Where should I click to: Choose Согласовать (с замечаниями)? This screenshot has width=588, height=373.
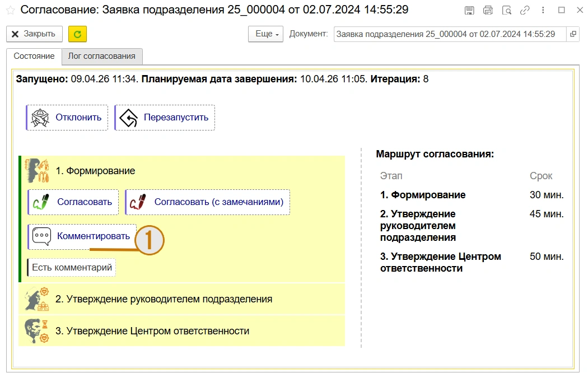coord(207,202)
